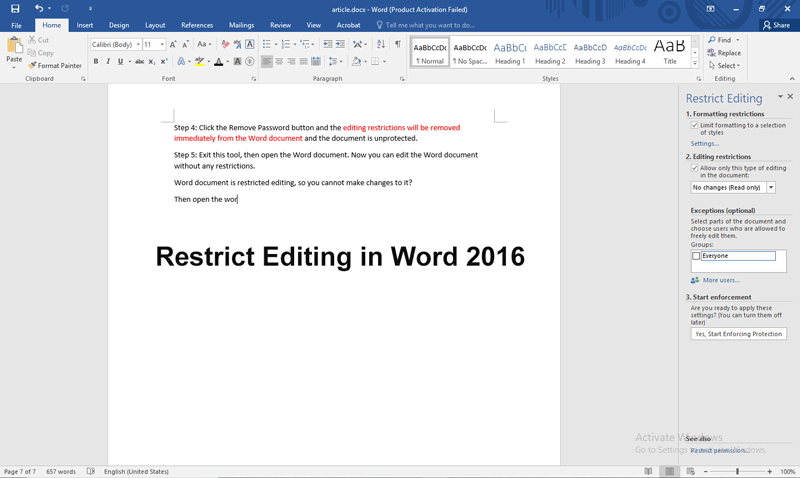
Task: Click Yes, Start Enforcing Protection
Action: (x=738, y=334)
